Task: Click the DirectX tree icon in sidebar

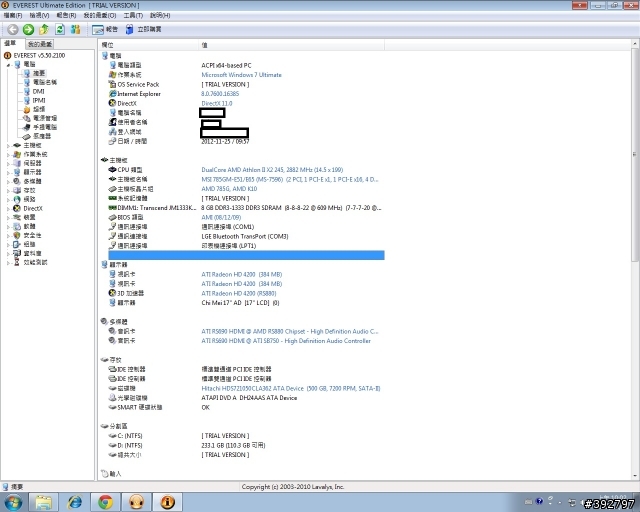Action: point(17,208)
